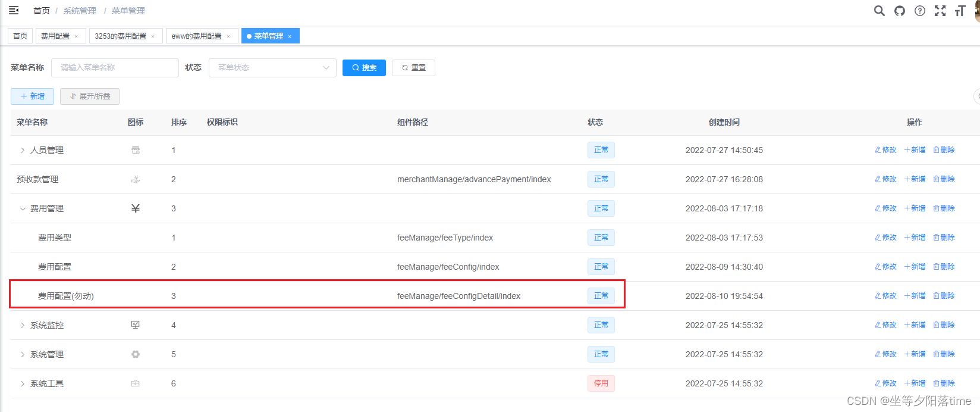Click the 展开/折叠 button

tap(90, 96)
